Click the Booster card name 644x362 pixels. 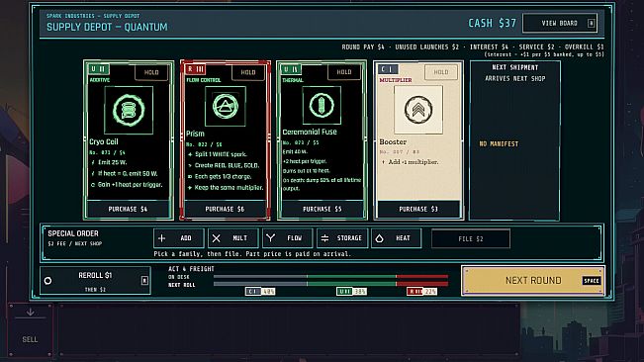pos(393,142)
